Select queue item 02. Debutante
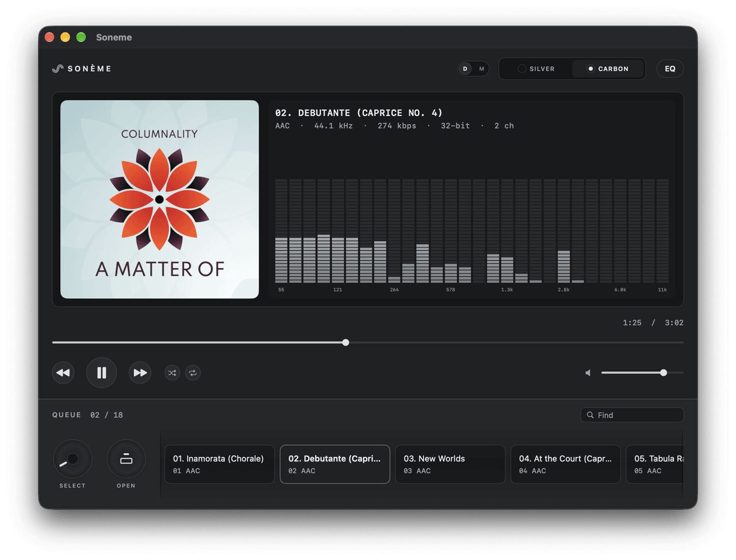The height and width of the screenshot is (560, 736). [335, 464]
